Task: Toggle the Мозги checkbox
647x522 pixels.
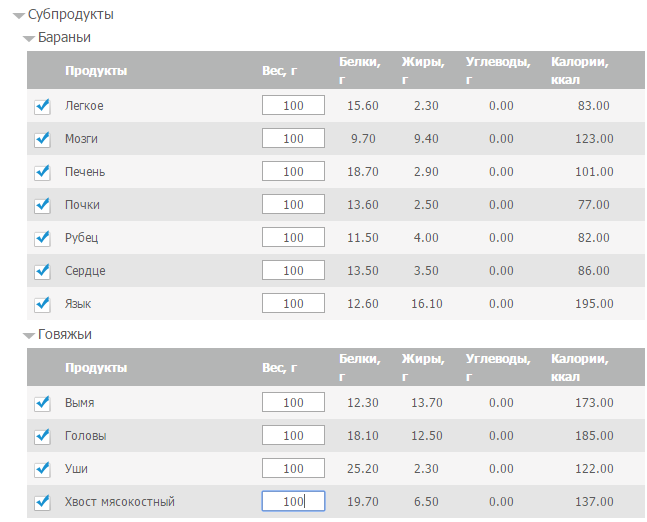Action: 42,139
